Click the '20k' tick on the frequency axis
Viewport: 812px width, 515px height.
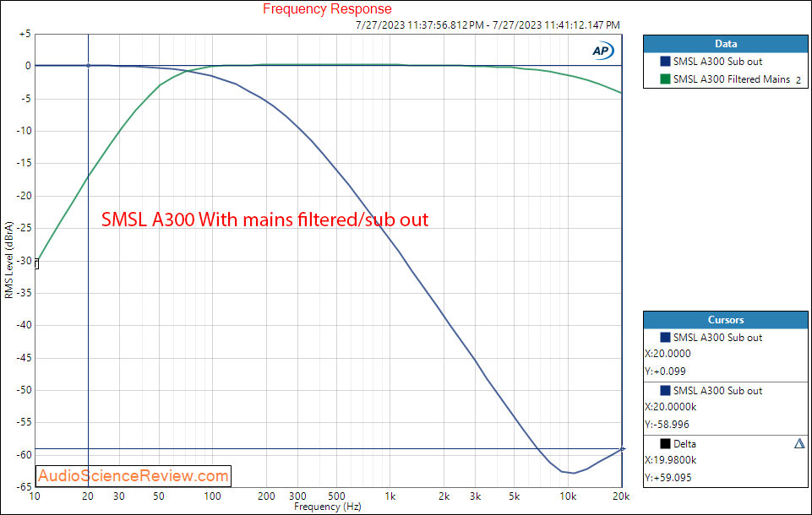tap(621, 496)
